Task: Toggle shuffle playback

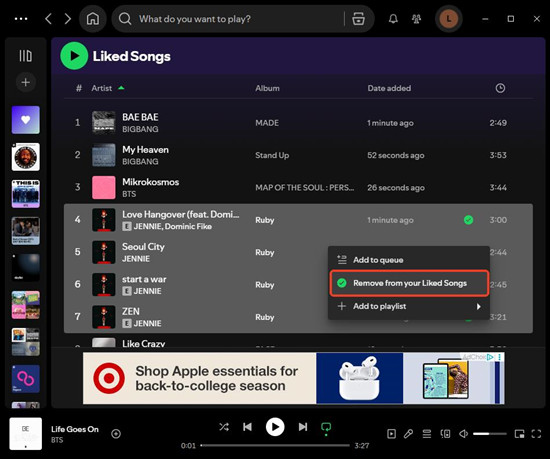Action: 224,427
